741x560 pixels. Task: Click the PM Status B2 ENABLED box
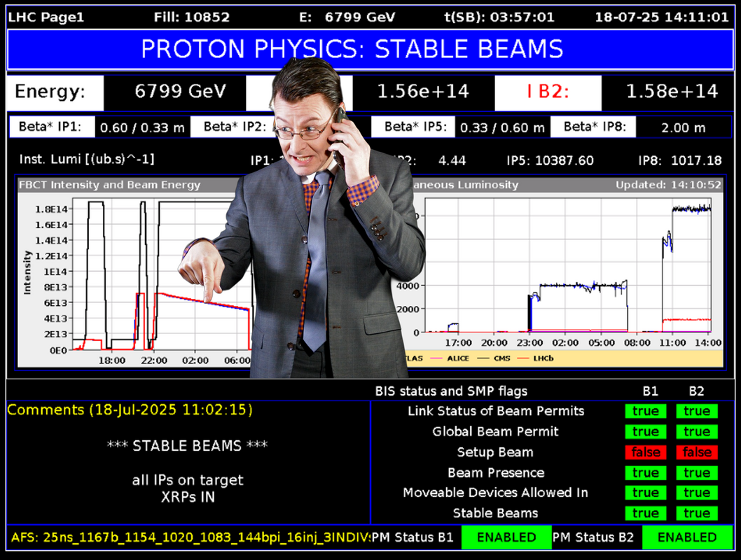coord(687,538)
